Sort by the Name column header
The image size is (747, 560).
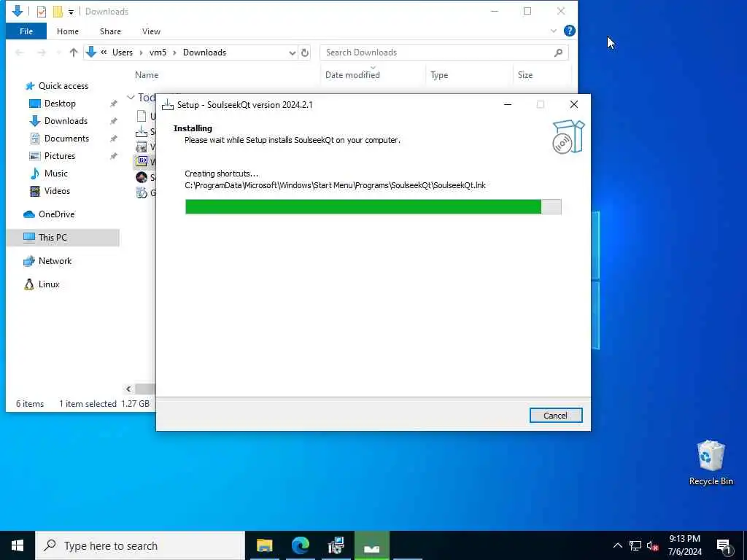coord(146,75)
